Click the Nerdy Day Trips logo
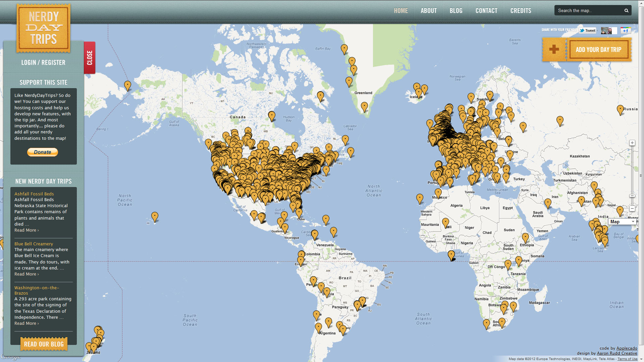This screenshot has height=362, width=644. pyautogui.click(x=44, y=28)
